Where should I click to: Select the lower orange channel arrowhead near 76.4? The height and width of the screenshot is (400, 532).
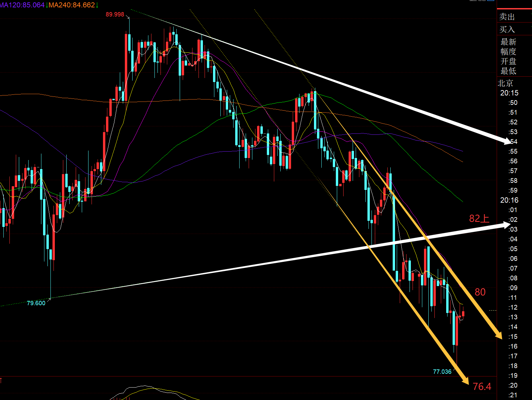465,380
